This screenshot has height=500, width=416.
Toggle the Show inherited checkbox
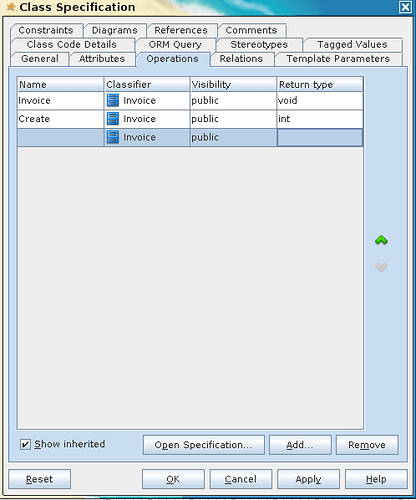[x=25, y=444]
